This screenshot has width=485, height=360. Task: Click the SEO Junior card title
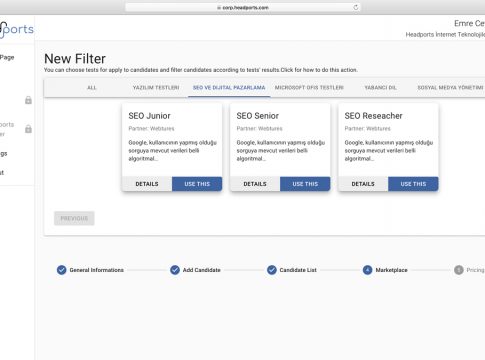[x=149, y=116]
